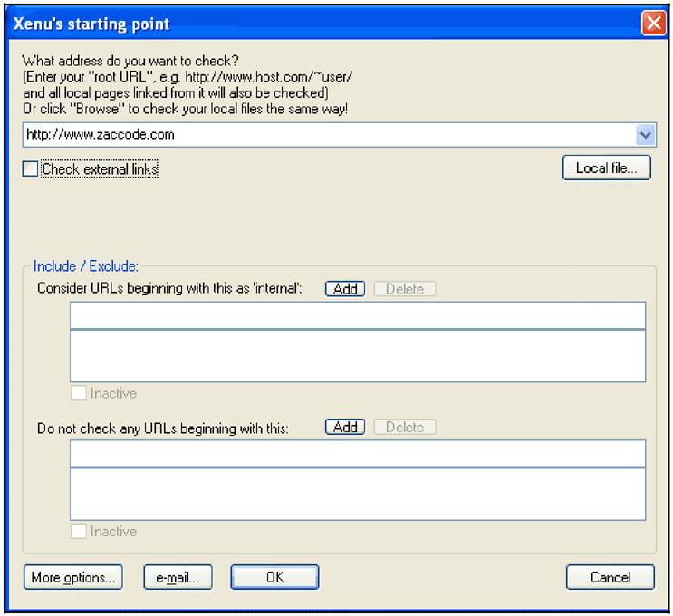The image size is (673, 616).
Task: Click the internal URL entry field
Action: click(358, 315)
